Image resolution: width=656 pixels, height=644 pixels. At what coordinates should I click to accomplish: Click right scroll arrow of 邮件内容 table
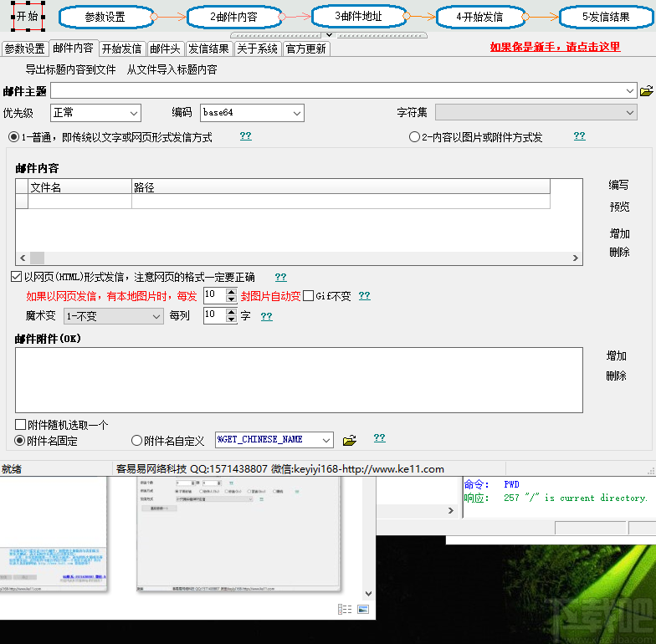click(x=576, y=258)
